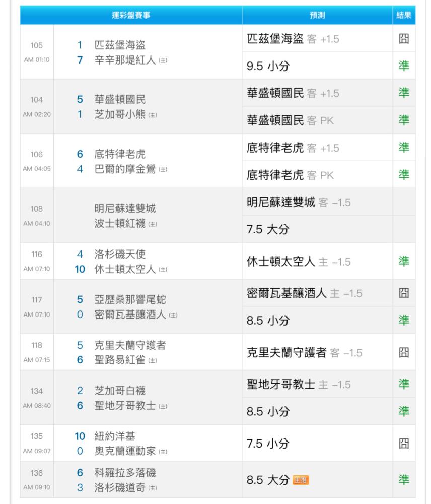The width and height of the screenshot is (431, 504).
Task: Click 聖地牙哥教士 主 -1.5 prediction
Action: (x=299, y=385)
